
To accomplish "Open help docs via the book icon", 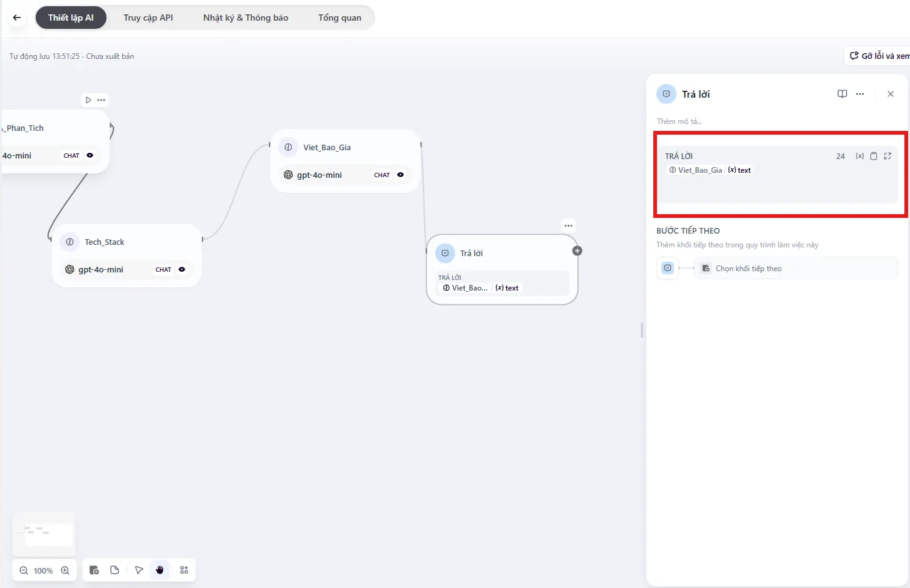I will (x=842, y=94).
